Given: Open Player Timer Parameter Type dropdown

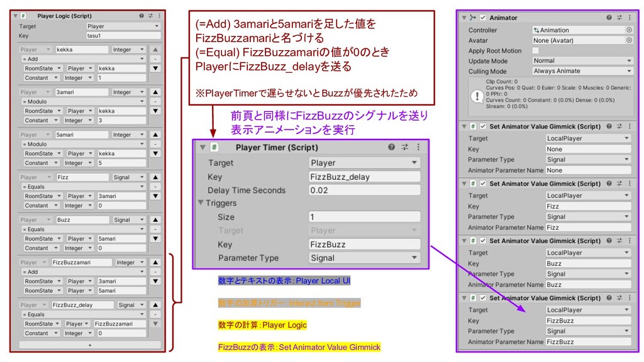Looking at the screenshot, I should click(x=364, y=258).
